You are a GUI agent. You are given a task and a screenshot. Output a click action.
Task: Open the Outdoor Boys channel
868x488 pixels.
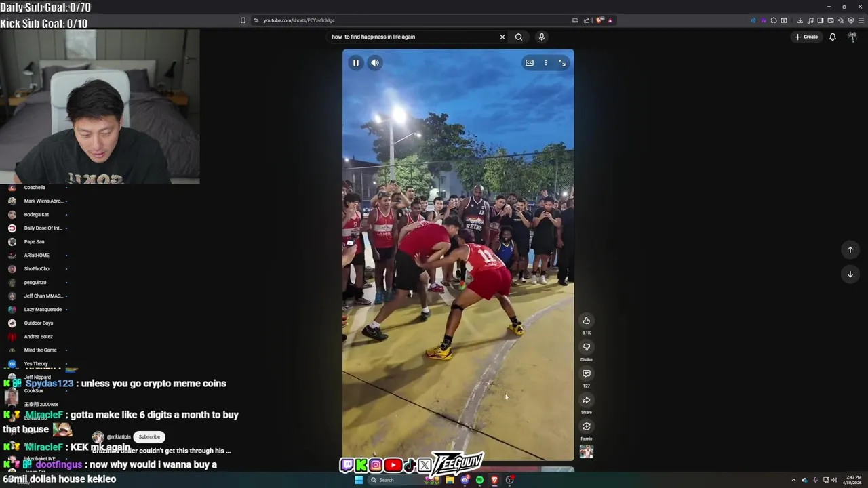tap(38, 323)
